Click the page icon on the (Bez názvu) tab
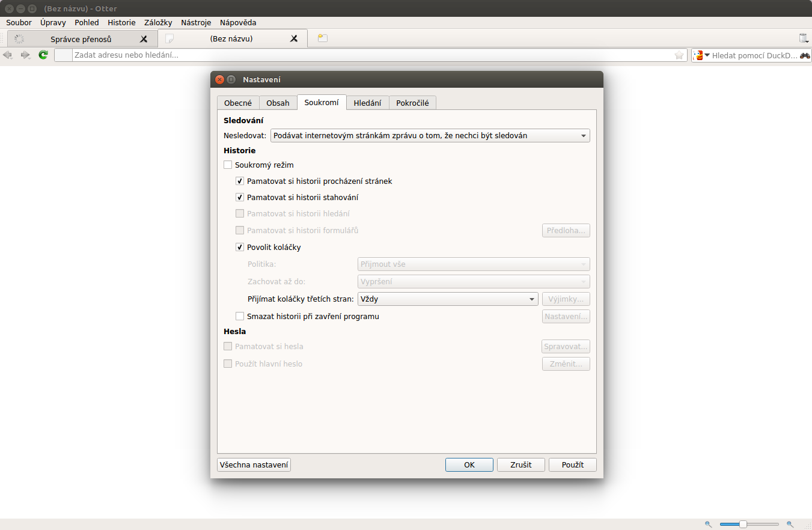812x530 pixels. [x=170, y=39]
